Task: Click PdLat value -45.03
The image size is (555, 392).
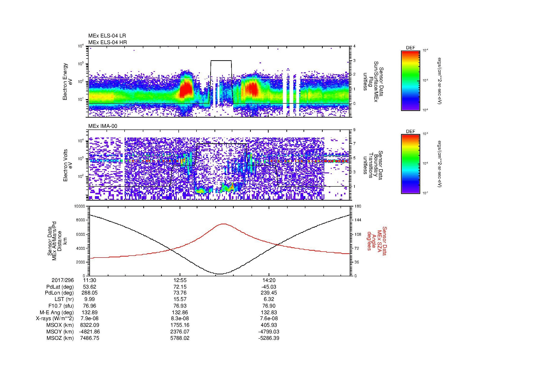Action: [269, 287]
